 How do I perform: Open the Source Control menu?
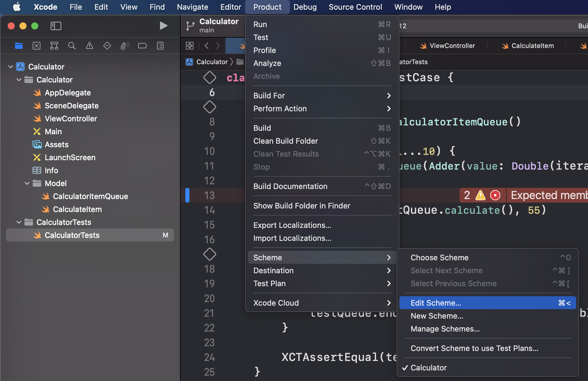[x=355, y=7]
